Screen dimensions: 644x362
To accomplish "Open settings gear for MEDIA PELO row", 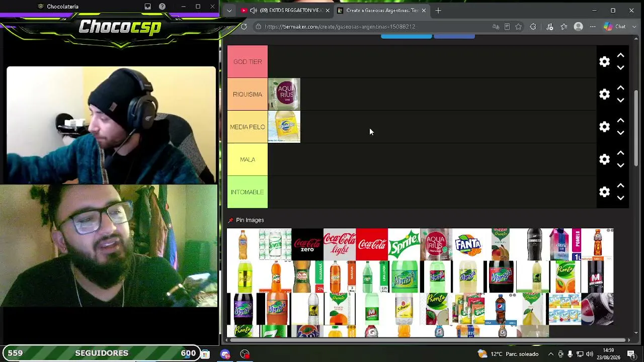I will tap(604, 127).
